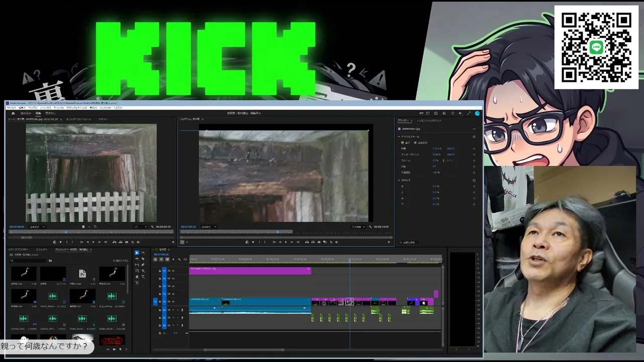
Task: Open the Source monitor zoom level dropdown
Action: pos(37,227)
